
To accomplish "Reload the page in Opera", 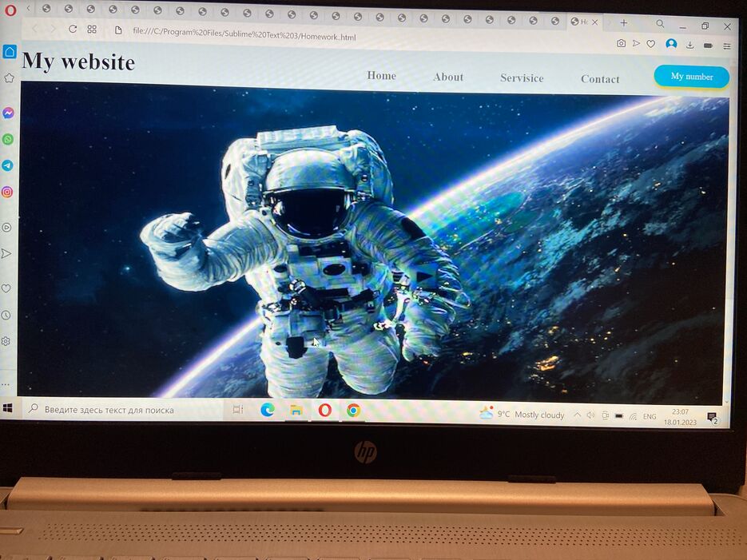I will coord(73,29).
